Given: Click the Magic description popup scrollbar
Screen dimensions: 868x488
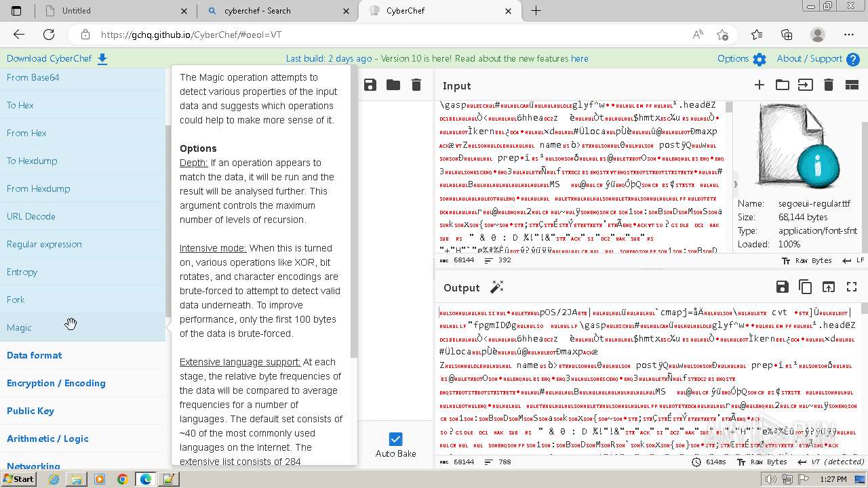Looking at the screenshot, I should [x=353, y=211].
